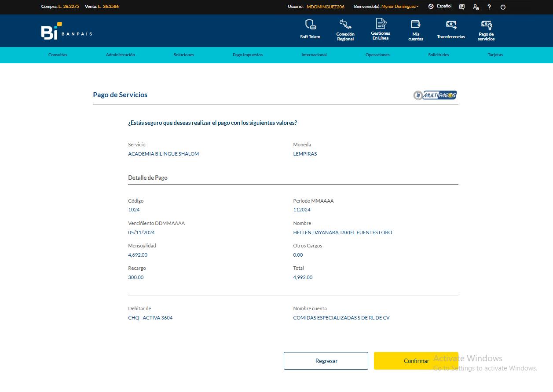Click the MultiPagos logo
Viewport: 553px width, 392px height.
(x=435, y=95)
